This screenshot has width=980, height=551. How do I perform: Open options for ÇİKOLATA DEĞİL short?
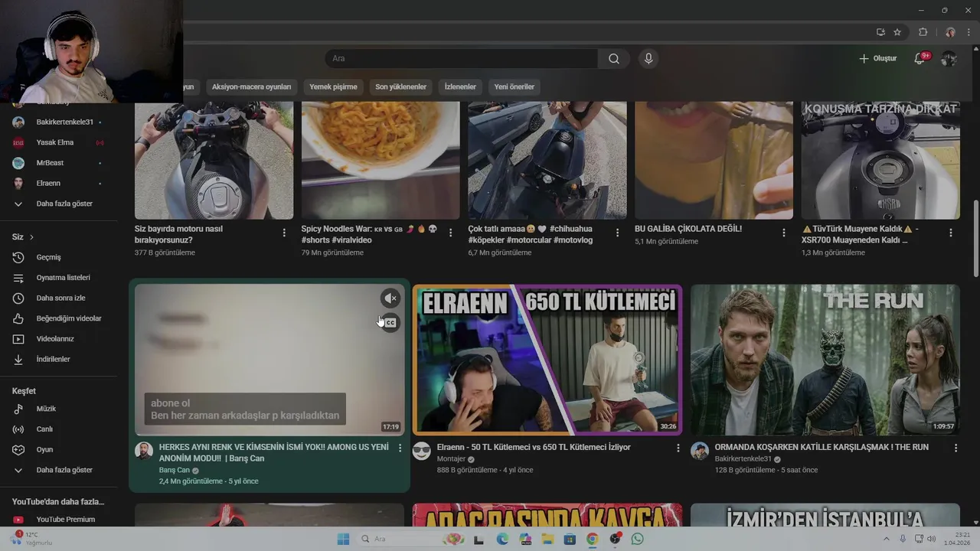pos(784,233)
